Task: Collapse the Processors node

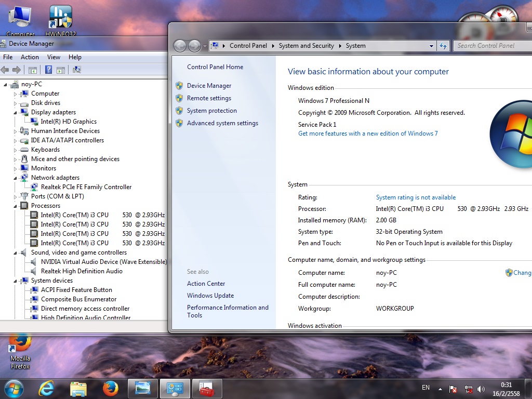Action: click(x=15, y=206)
